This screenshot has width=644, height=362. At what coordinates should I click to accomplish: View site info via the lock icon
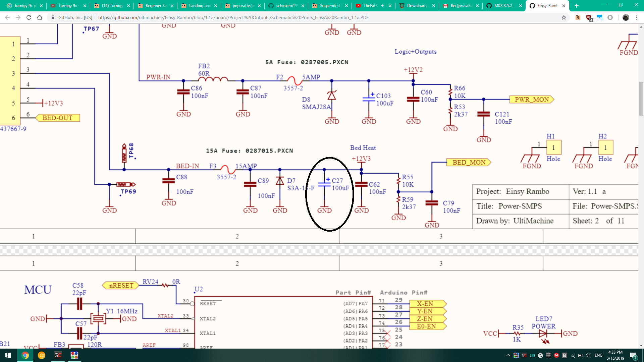pos(53,17)
